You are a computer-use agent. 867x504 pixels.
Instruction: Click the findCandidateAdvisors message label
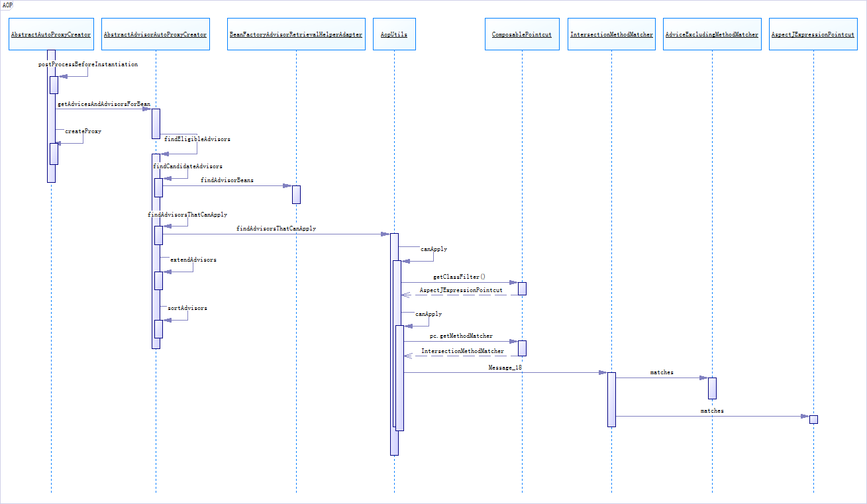pyautogui.click(x=187, y=166)
